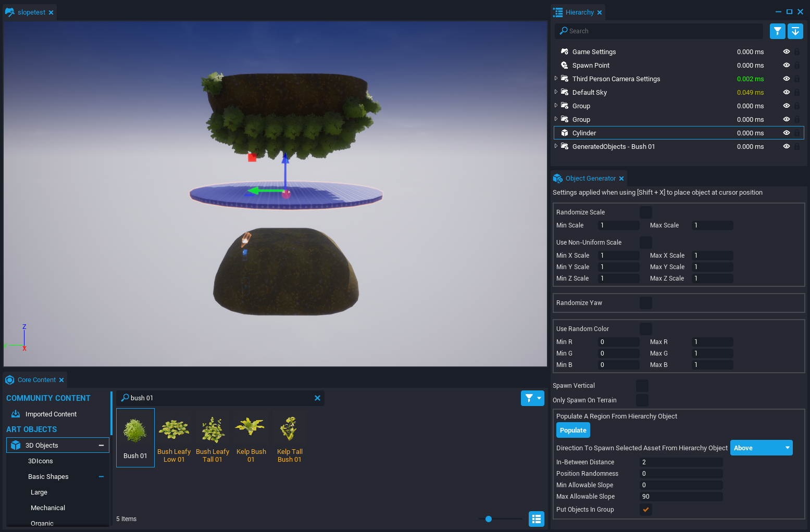Enable the Randomize Yaw checkbox

(645, 303)
